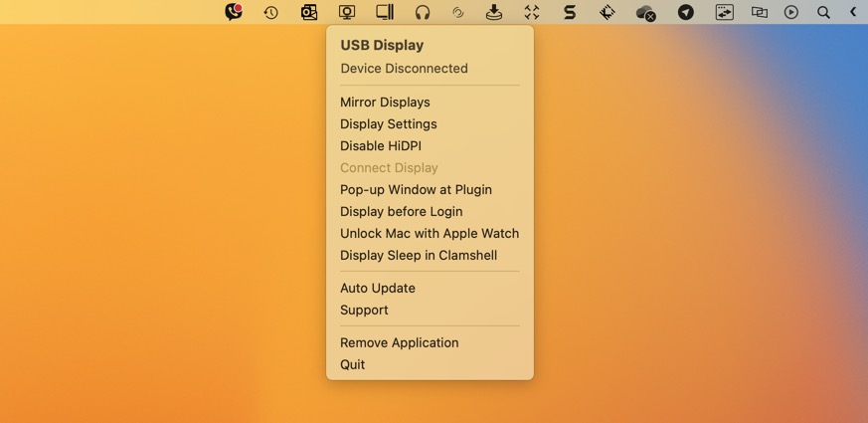The image size is (868, 423).
Task: Click the bold S icon in menu bar
Action: (570, 13)
